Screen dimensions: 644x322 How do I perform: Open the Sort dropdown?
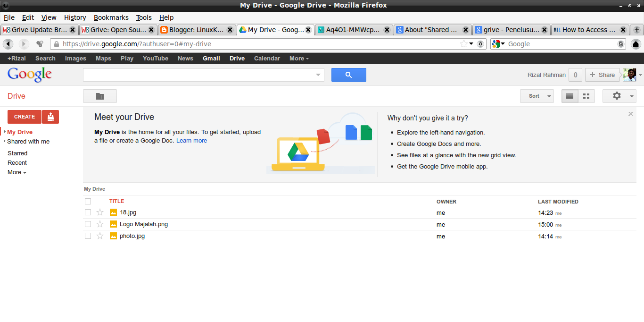click(537, 96)
